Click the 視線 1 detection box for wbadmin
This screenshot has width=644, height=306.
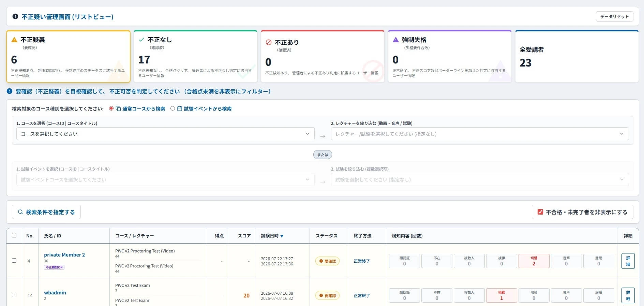point(501,295)
